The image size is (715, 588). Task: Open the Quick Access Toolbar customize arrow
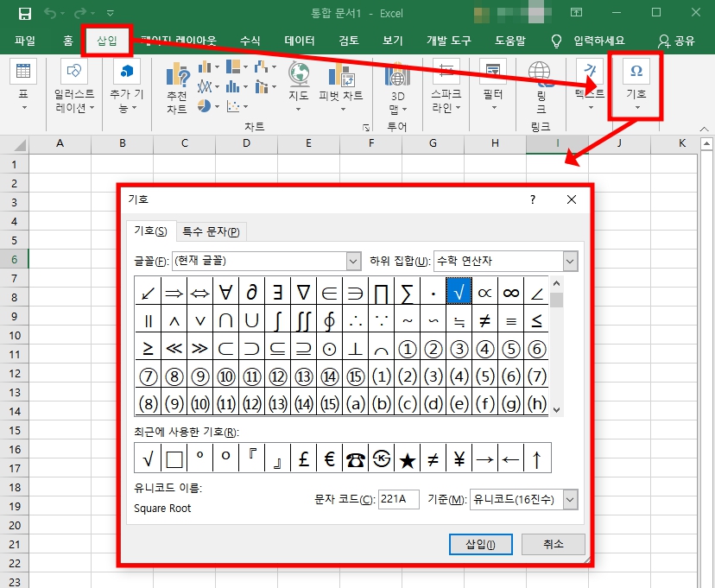111,14
